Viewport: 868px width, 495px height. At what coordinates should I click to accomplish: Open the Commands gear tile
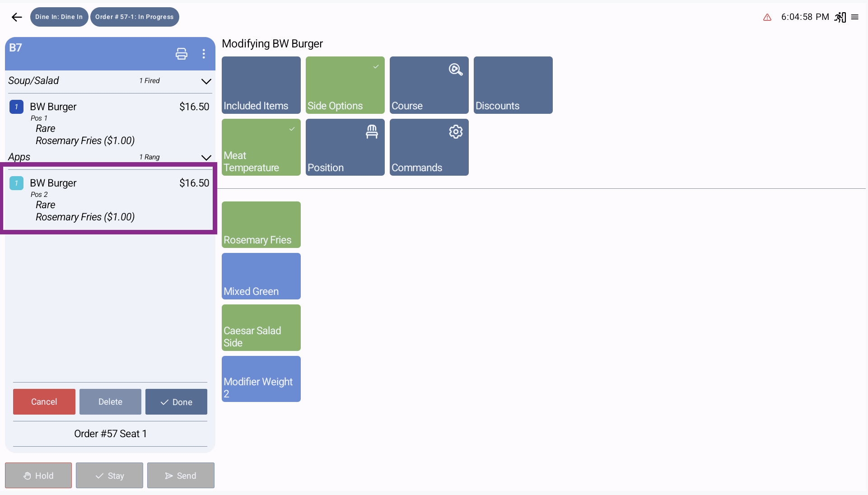[429, 147]
